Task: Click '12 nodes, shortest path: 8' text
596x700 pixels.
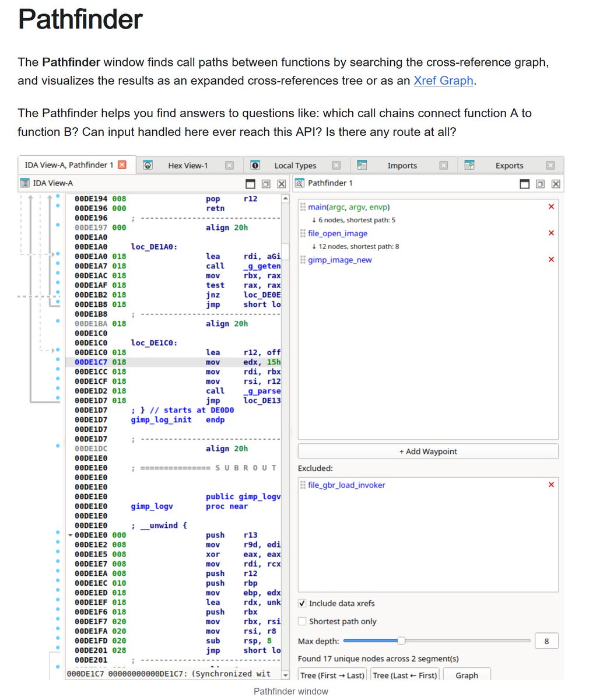Action: pyautogui.click(x=356, y=246)
